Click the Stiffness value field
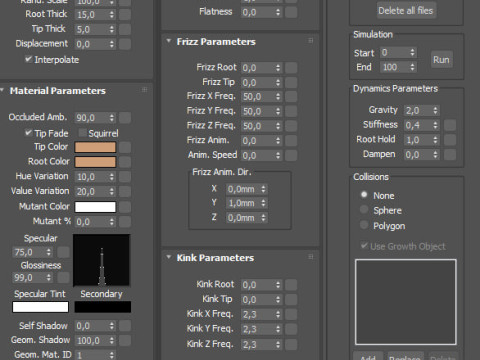 click(418, 125)
